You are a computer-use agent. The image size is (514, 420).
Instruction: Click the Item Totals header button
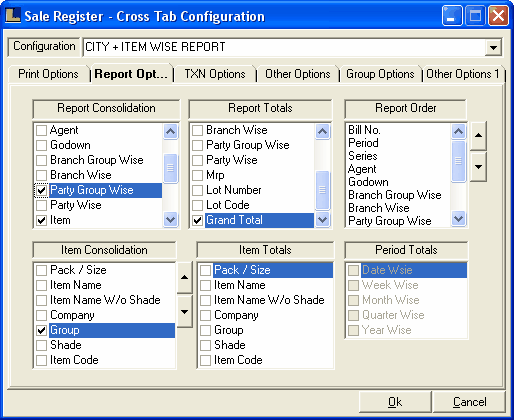[265, 250]
